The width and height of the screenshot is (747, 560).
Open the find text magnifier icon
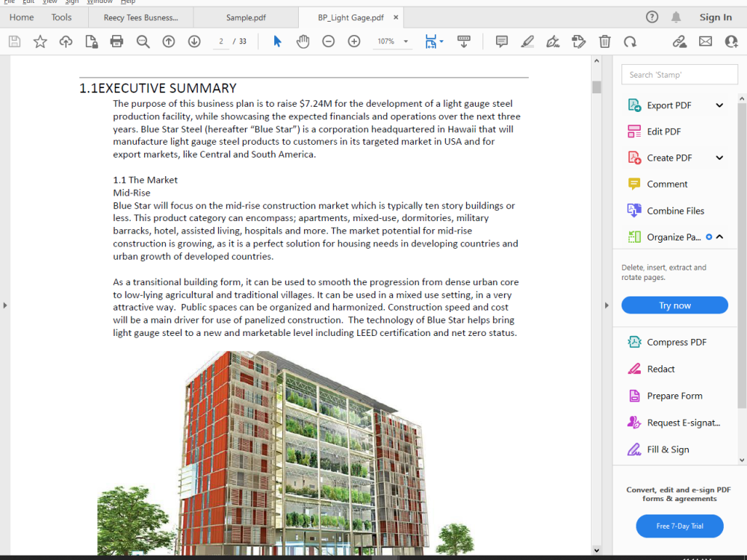click(x=143, y=41)
